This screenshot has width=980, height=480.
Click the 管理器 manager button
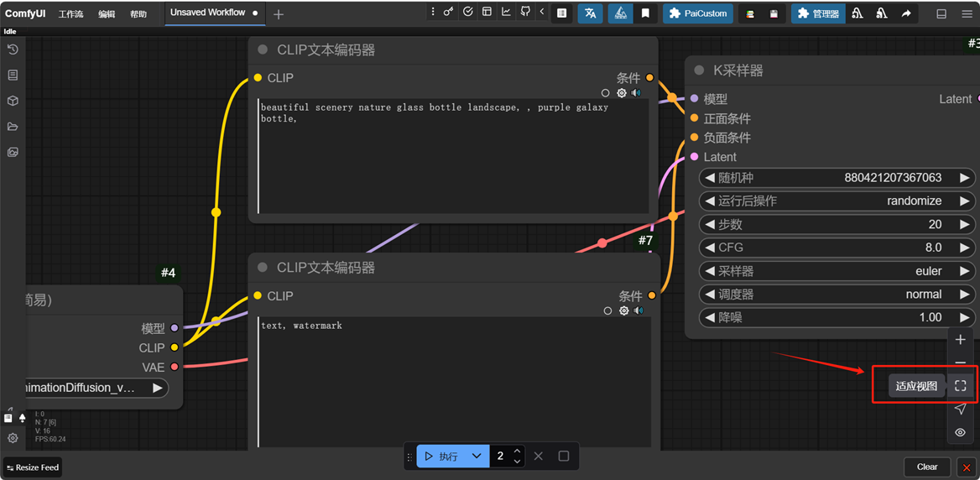(818, 13)
